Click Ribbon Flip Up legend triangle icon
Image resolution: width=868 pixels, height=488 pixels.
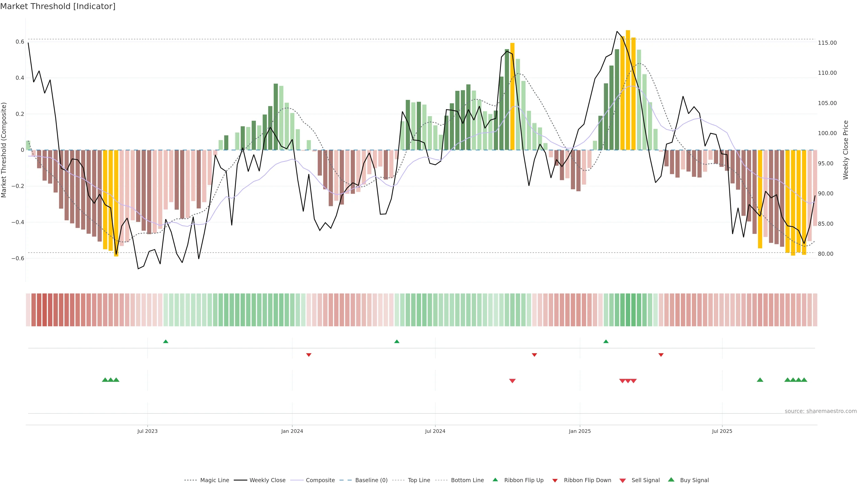pos(495,480)
